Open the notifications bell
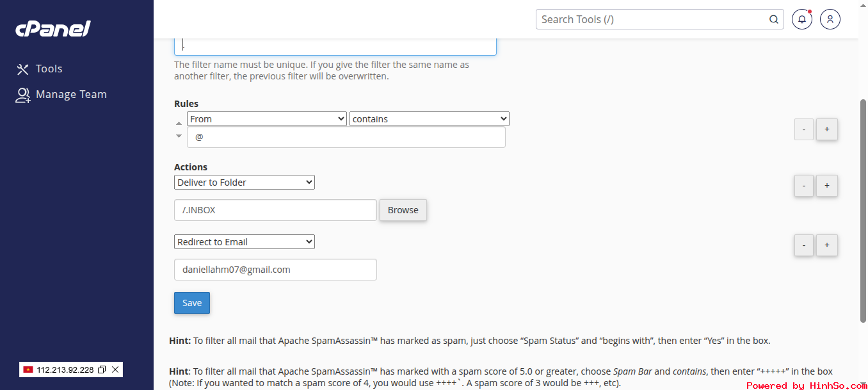This screenshot has height=390, width=868. (802, 19)
